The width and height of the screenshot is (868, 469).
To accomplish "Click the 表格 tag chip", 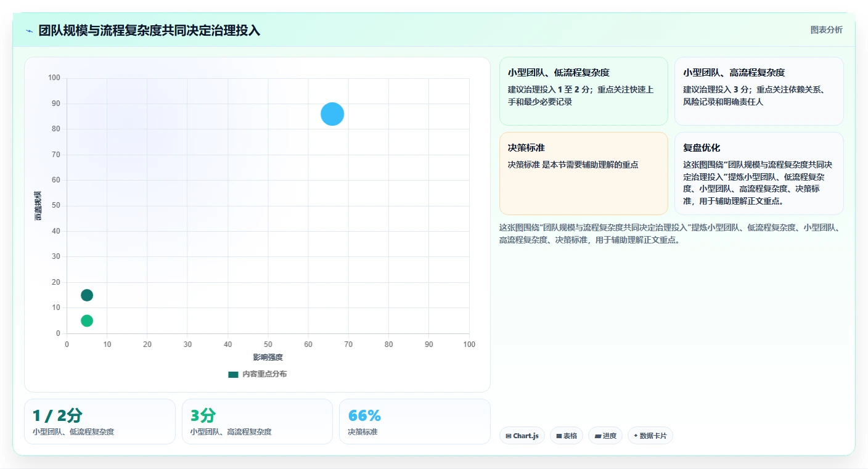I will [567, 436].
